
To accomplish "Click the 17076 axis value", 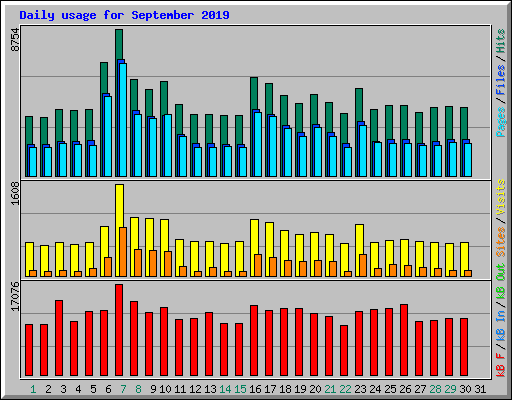I will point(15,296).
